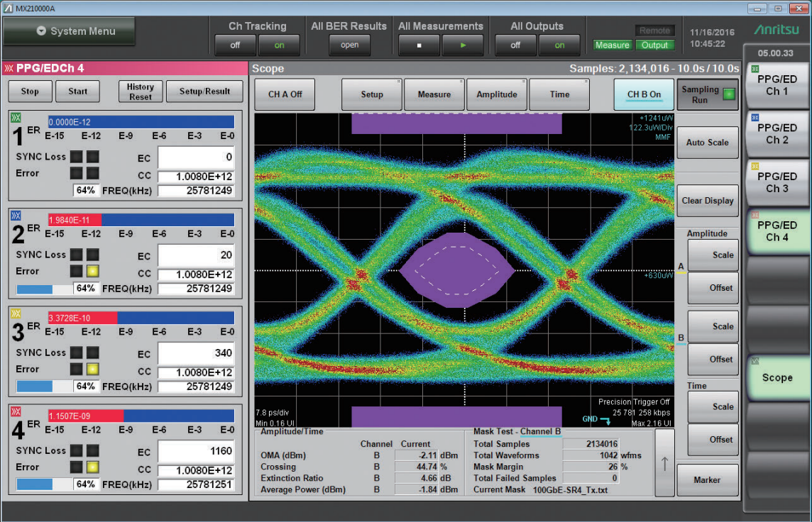
Task: Expand the Setup scope menu
Action: point(371,94)
